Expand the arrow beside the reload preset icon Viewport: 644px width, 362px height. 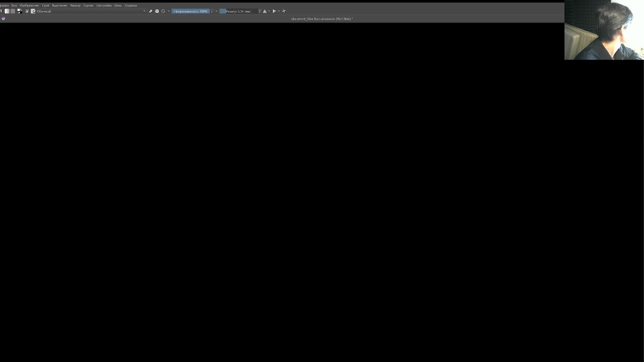click(169, 11)
